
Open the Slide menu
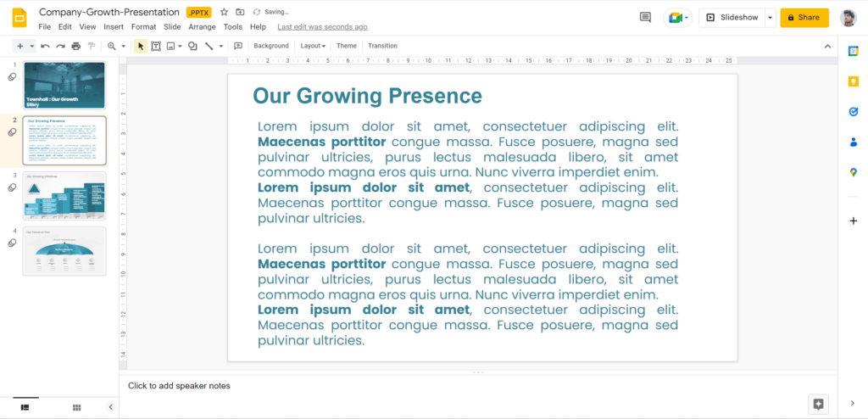click(x=172, y=26)
